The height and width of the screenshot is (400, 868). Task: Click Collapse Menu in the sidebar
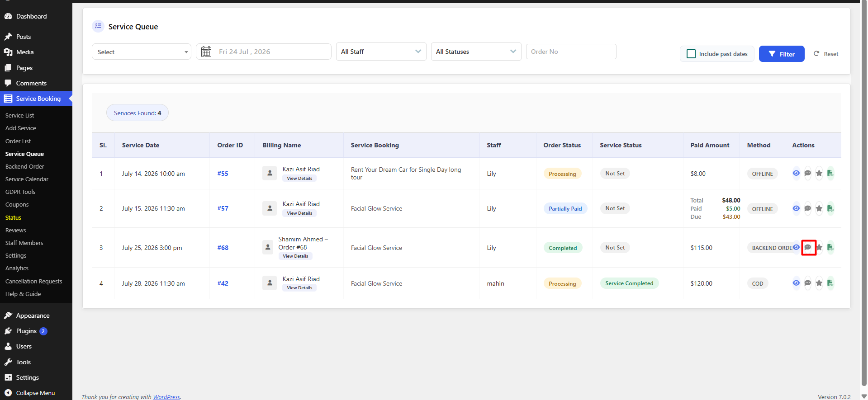pyautogui.click(x=36, y=393)
